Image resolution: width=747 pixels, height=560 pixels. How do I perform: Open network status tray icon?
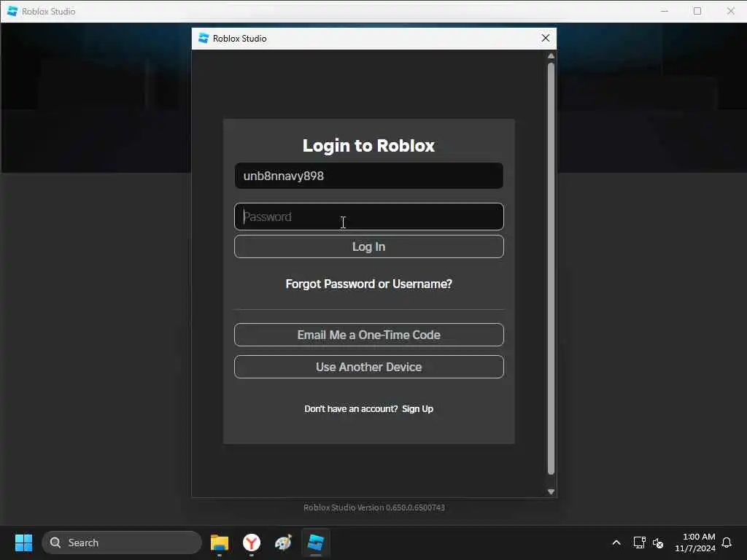(639, 542)
